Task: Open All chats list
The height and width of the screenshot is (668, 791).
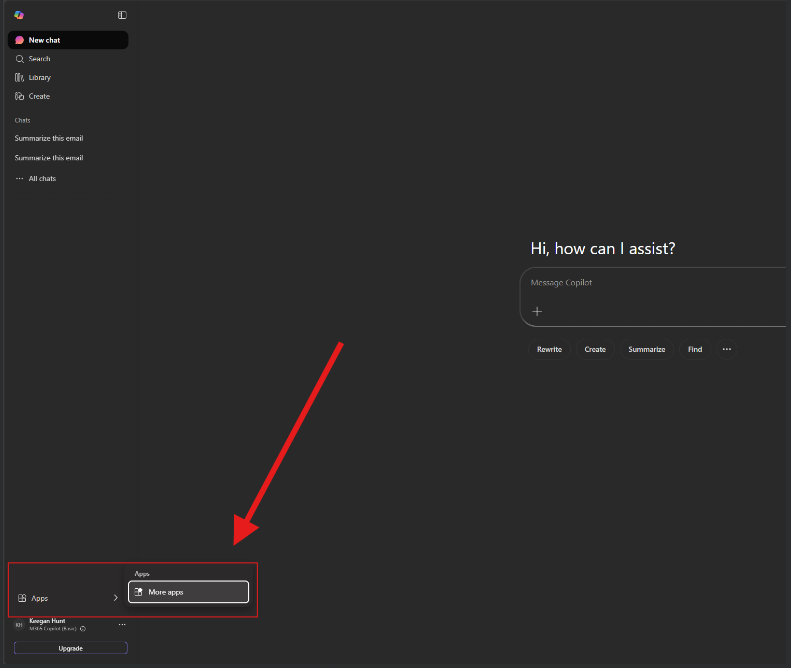Action: coord(68,178)
